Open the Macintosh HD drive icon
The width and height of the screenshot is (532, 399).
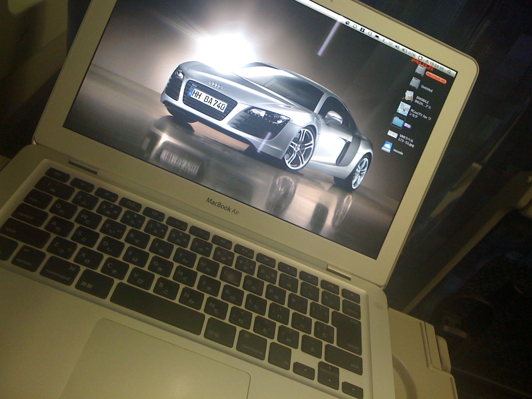click(x=421, y=70)
